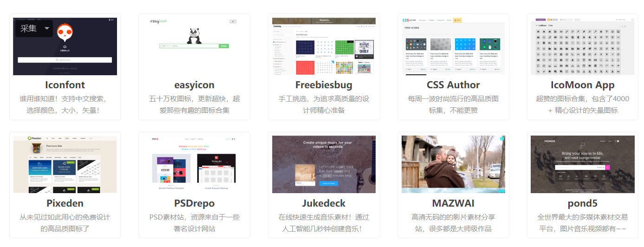Follow the IcoMoon App title link

click(583, 85)
